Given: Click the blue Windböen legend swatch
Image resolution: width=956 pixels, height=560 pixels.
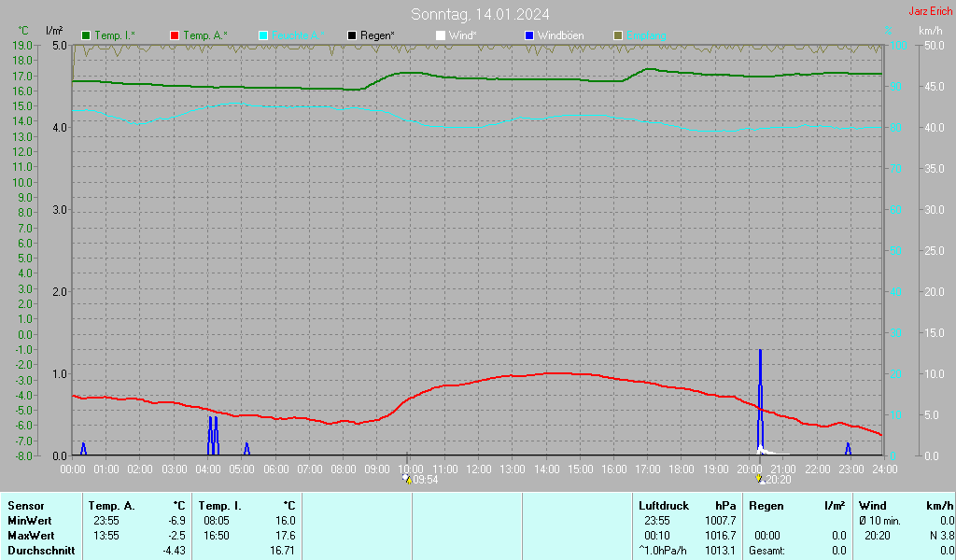Looking at the screenshot, I should [529, 36].
